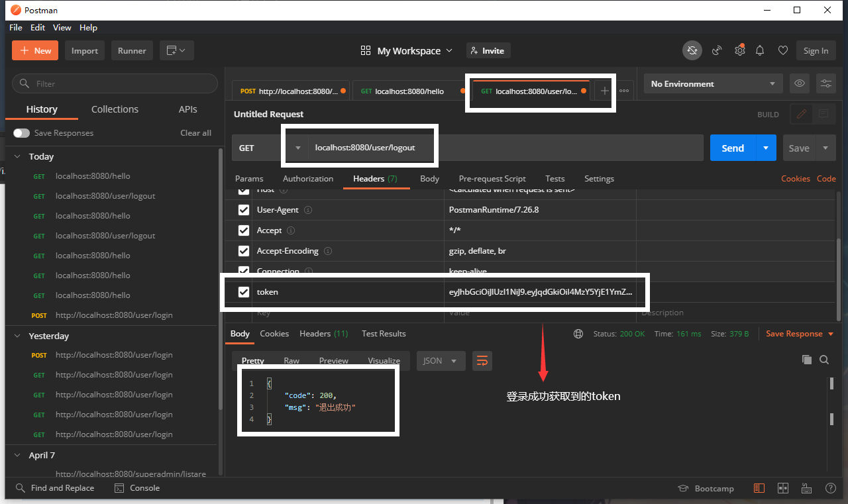Image resolution: width=848 pixels, height=504 pixels.
Task: Open Find and Replace in the status bar
Action: point(55,488)
